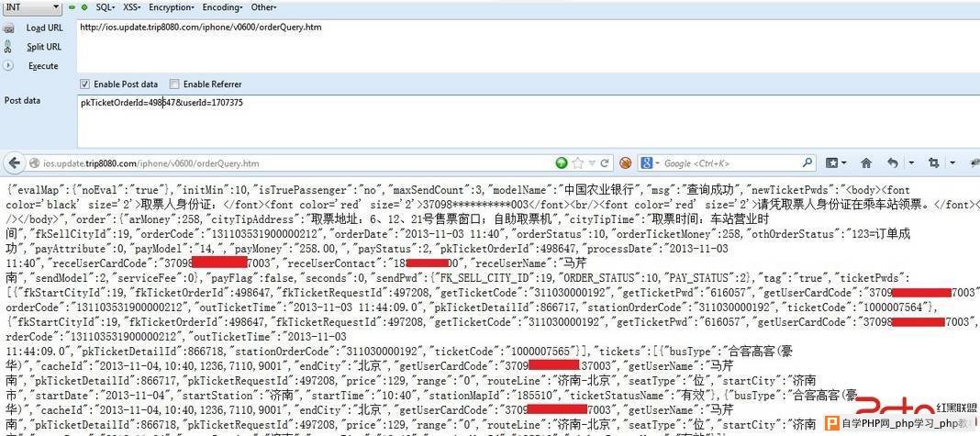Open dropdown arrow next to crop icon
The height and width of the screenshot is (436, 980).
pyautogui.click(x=952, y=162)
